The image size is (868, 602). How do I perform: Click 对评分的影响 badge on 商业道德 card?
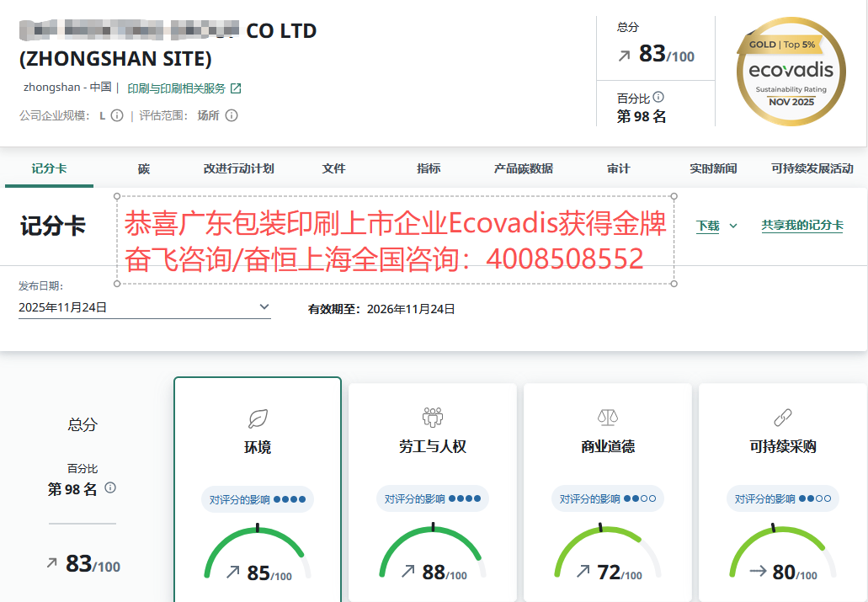point(607,498)
